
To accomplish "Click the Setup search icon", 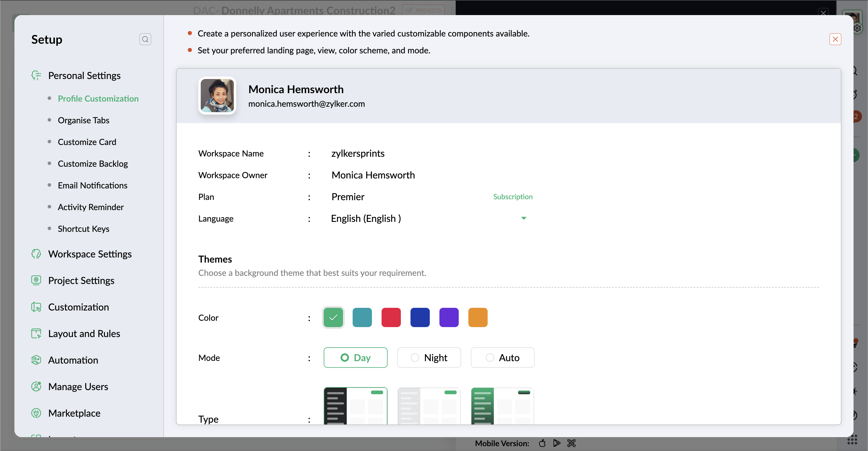I will [145, 39].
